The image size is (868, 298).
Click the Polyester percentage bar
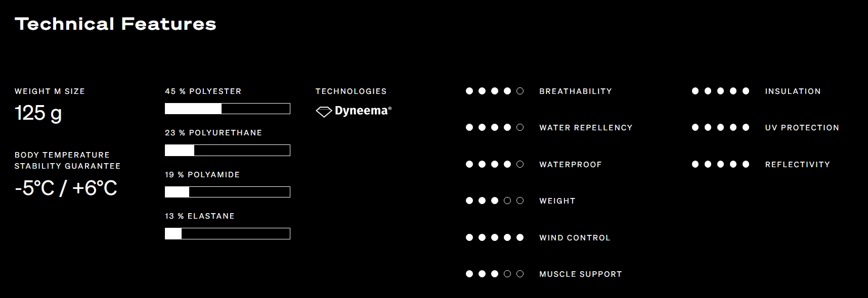[x=227, y=109]
